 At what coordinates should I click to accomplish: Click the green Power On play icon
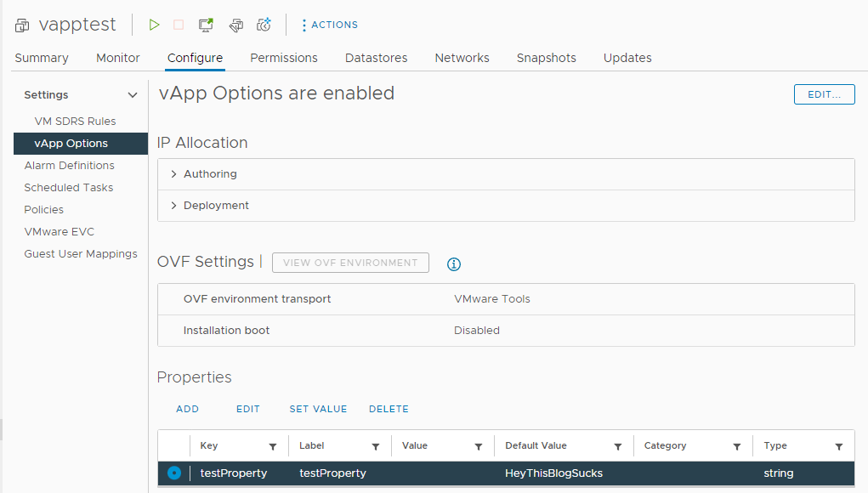pos(154,25)
